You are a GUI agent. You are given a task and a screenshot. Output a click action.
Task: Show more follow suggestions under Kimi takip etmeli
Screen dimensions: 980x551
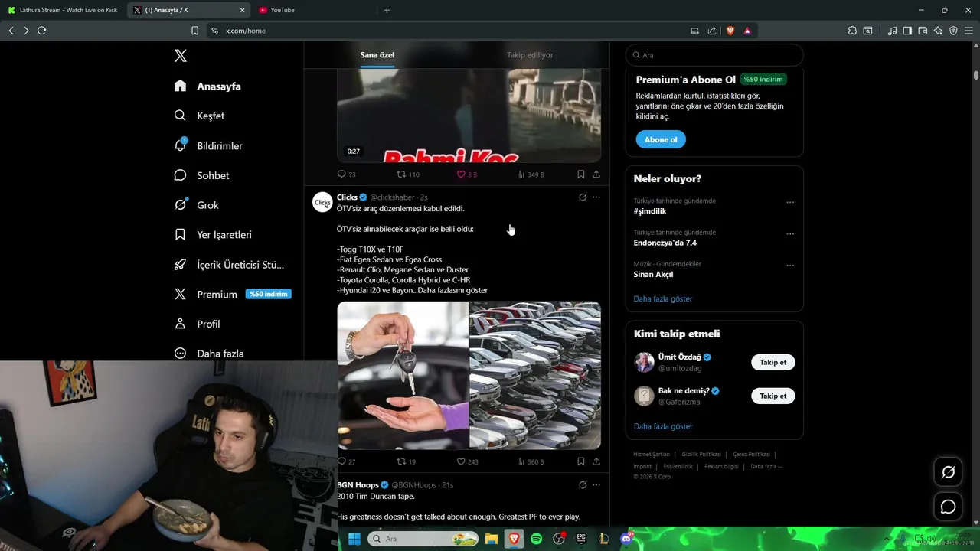coord(663,426)
